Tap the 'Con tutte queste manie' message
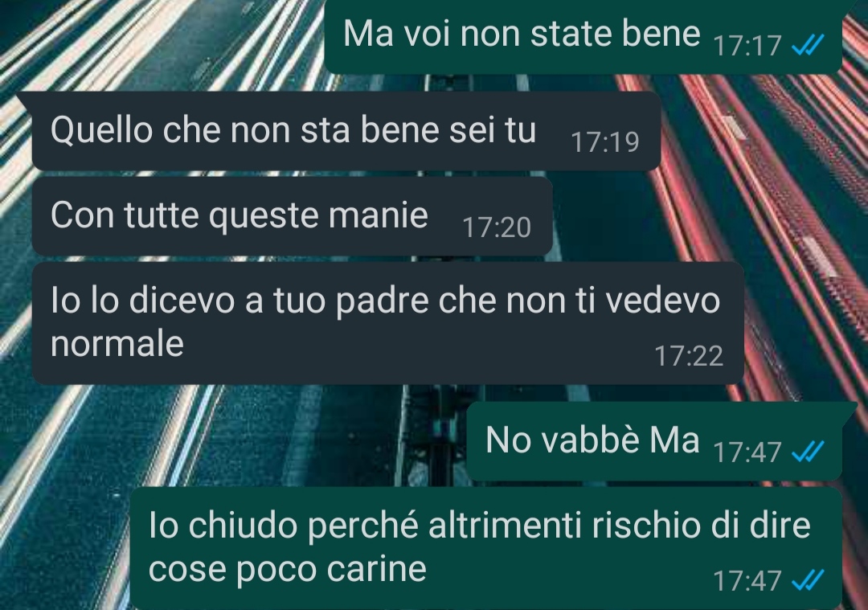This screenshot has width=868, height=610. coord(293,216)
